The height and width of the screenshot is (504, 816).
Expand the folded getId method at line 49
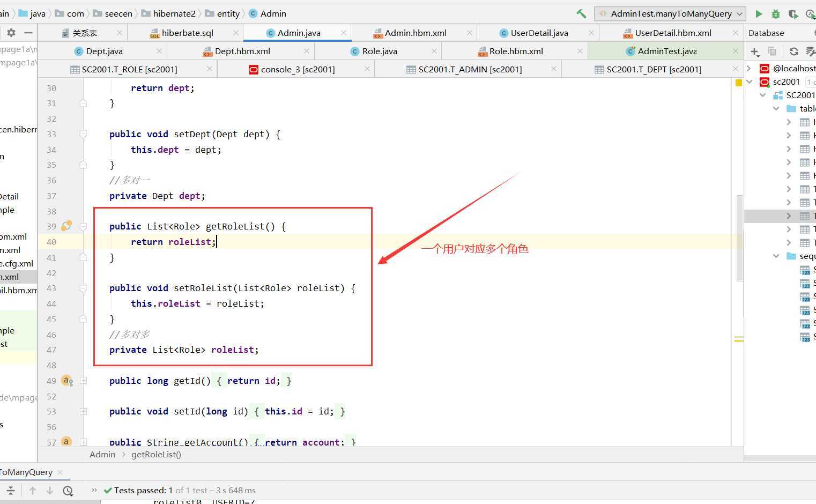click(x=83, y=381)
